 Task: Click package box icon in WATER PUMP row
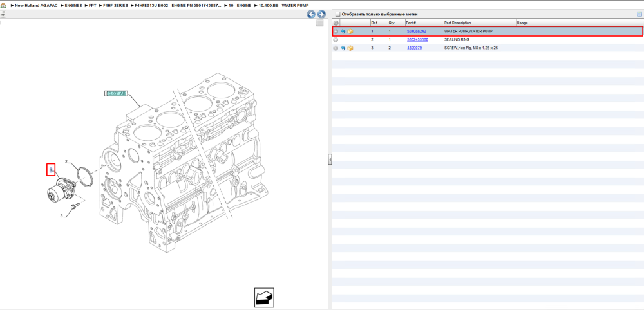pyautogui.click(x=350, y=31)
